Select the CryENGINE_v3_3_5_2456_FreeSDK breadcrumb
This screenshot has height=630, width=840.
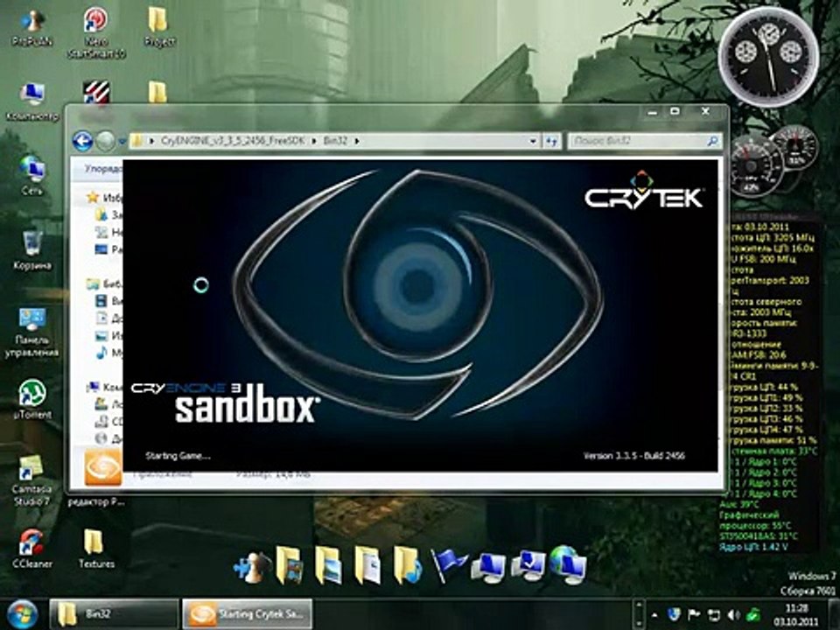[233, 141]
